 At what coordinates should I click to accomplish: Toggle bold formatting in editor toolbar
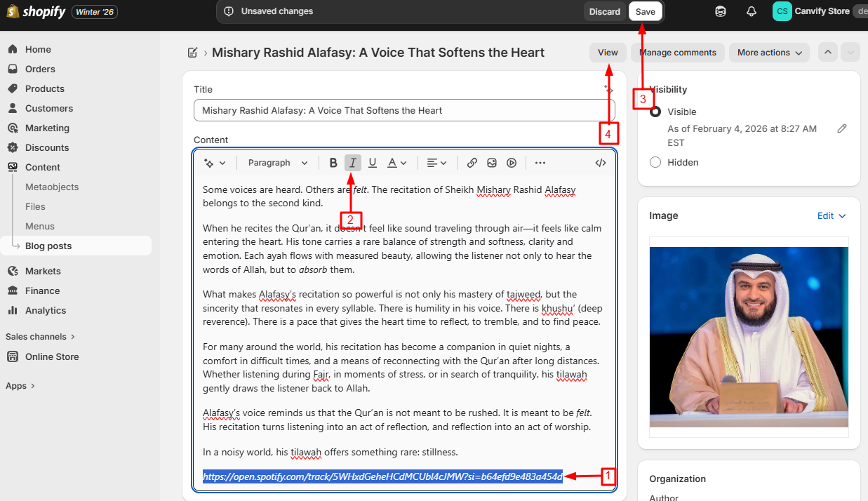click(333, 163)
